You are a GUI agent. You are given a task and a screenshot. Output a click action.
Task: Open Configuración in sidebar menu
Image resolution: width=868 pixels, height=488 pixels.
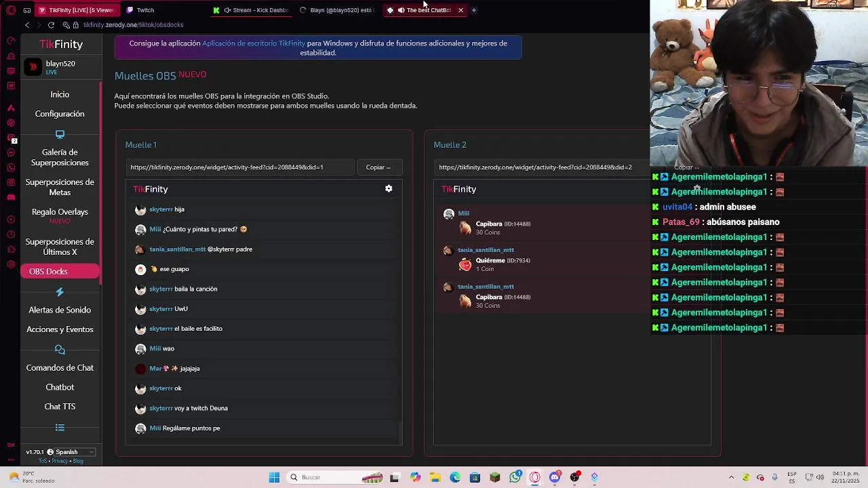pyautogui.click(x=60, y=114)
